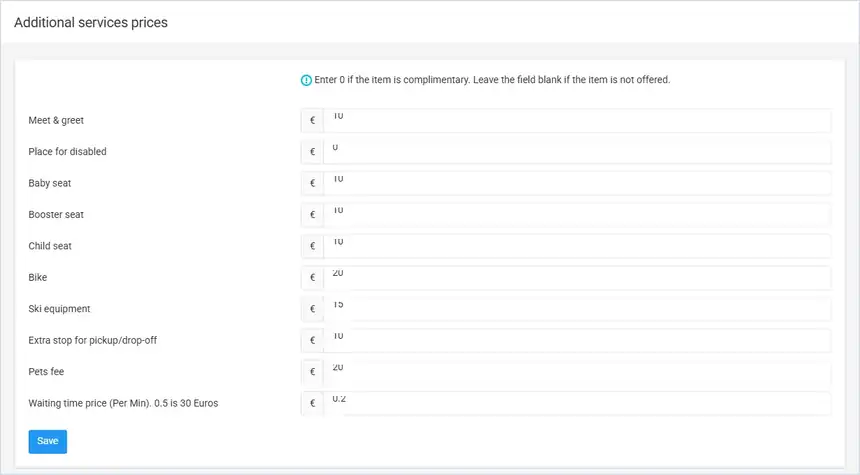Select the Place for disabled price field
Image resolution: width=860 pixels, height=475 pixels.
click(x=577, y=151)
